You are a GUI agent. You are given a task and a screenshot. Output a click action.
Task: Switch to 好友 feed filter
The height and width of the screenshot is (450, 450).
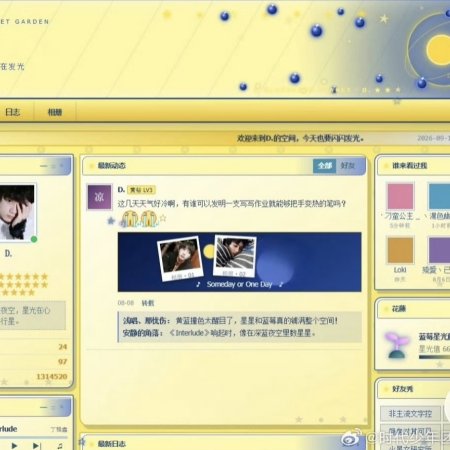[348, 166]
